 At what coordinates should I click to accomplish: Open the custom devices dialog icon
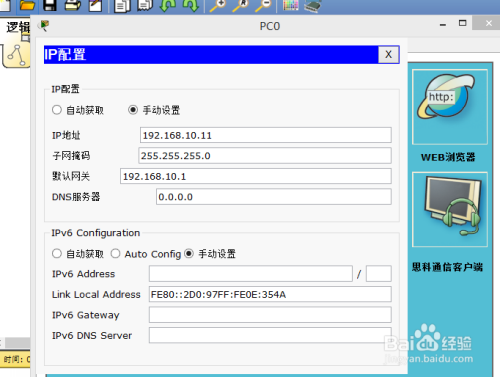click(x=313, y=5)
